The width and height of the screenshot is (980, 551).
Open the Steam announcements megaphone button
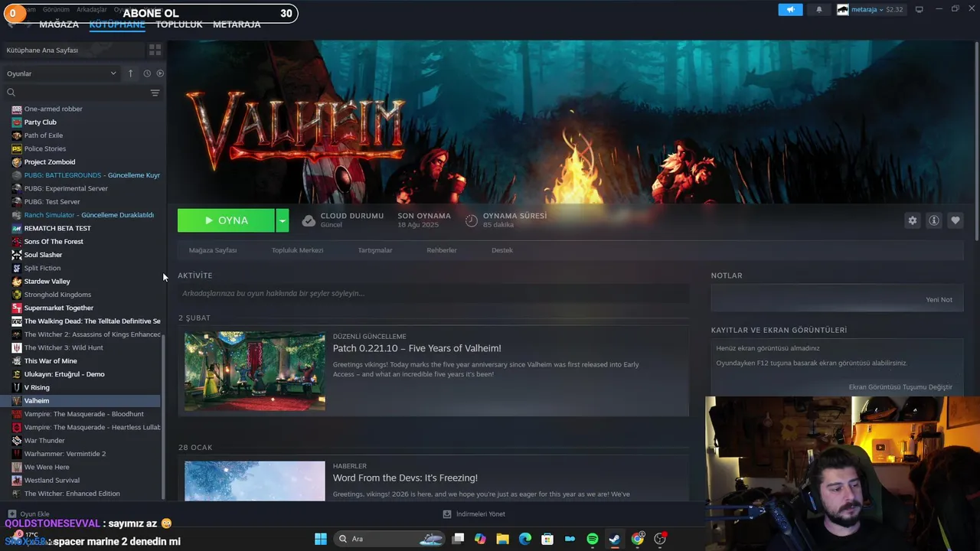click(790, 10)
